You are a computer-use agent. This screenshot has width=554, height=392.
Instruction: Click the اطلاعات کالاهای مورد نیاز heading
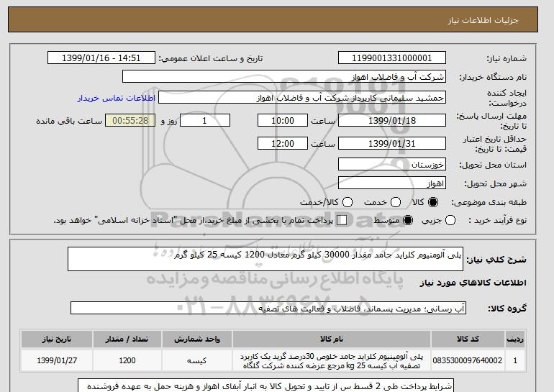(x=473, y=283)
